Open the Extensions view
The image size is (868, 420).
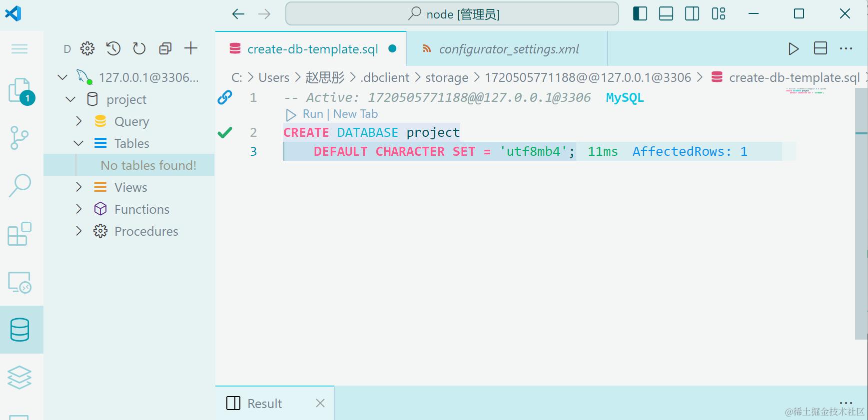pyautogui.click(x=20, y=234)
